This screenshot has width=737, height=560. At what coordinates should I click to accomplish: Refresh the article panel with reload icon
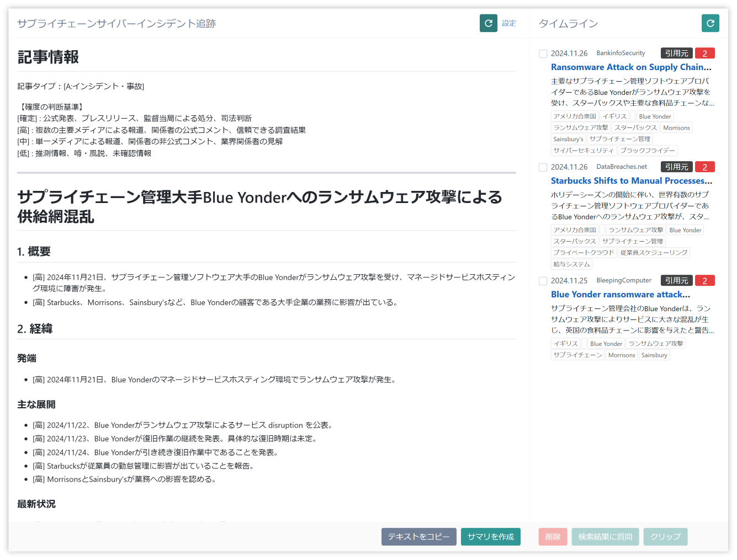[x=489, y=23]
